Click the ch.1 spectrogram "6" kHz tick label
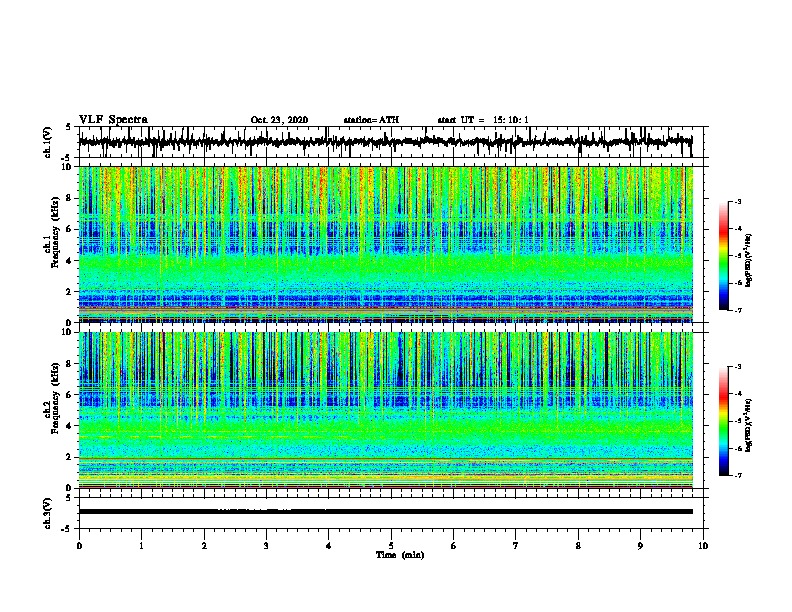 click(69, 229)
